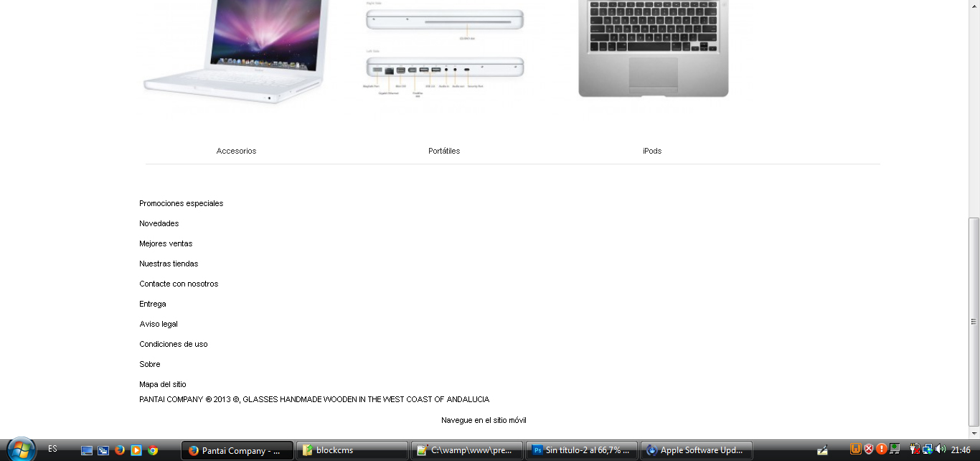
Task: Open the Condiciones de uso link
Action: coord(174,344)
